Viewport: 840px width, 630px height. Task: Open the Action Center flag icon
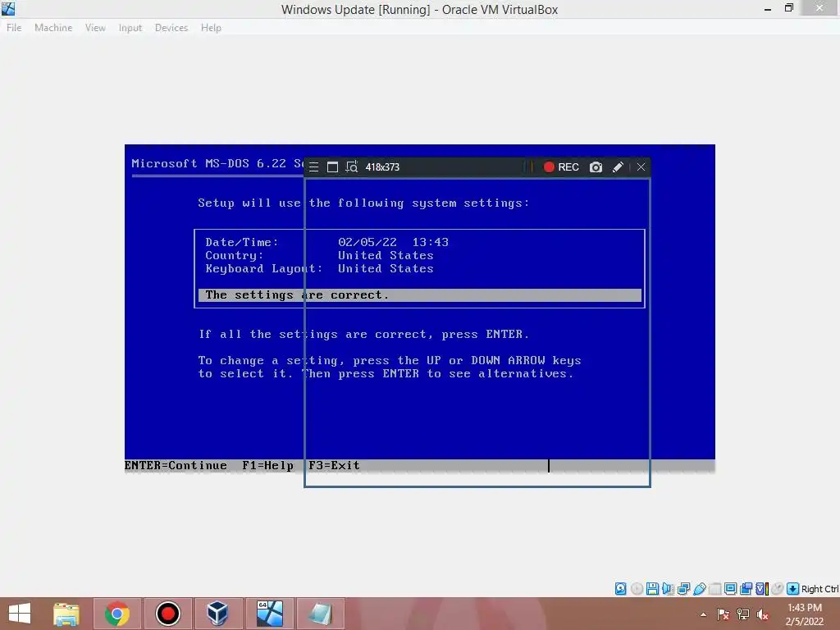[x=724, y=614]
